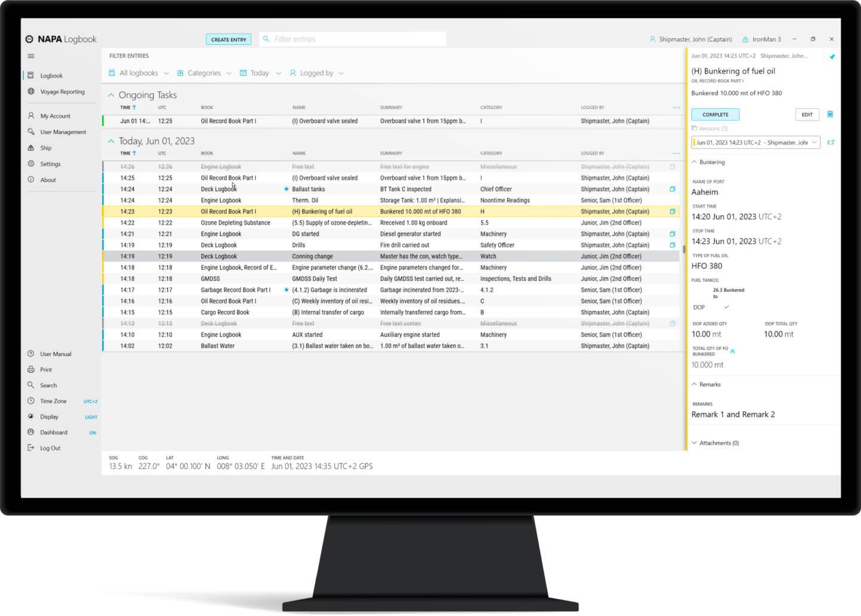
Task: Open the selected version in a new window
Action: pos(831,142)
